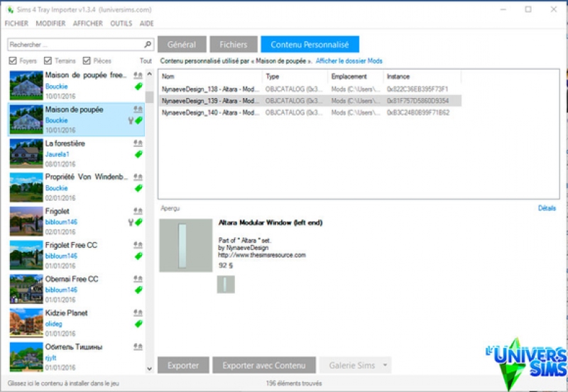Click Altara window large preview thumbnail

(x=186, y=245)
